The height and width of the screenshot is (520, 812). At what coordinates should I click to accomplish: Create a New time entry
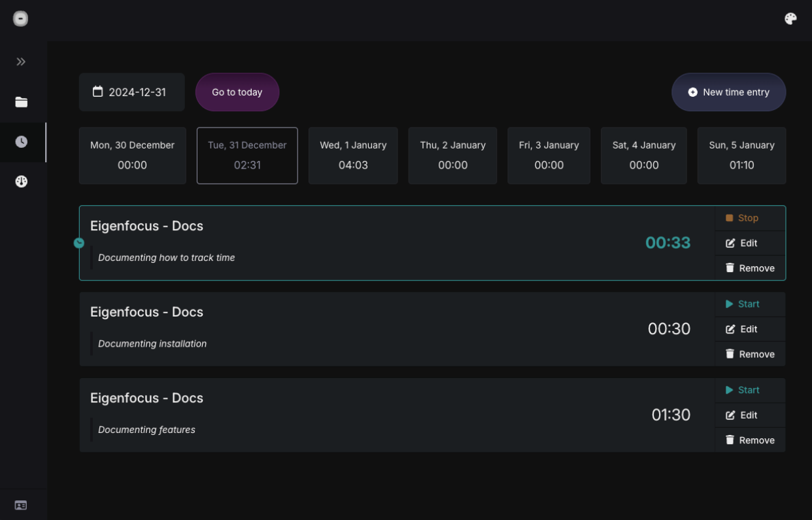click(x=728, y=92)
